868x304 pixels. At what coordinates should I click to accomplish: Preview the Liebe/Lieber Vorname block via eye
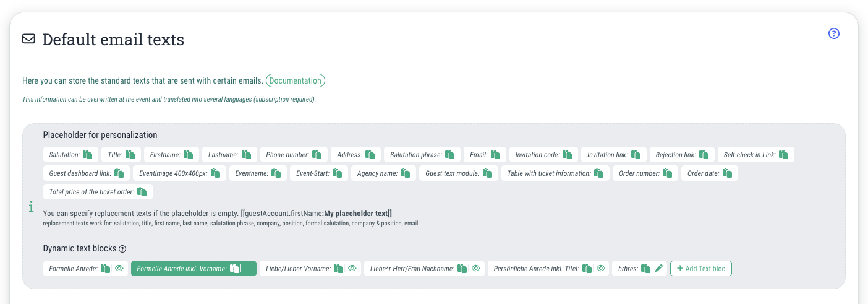pyautogui.click(x=352, y=269)
